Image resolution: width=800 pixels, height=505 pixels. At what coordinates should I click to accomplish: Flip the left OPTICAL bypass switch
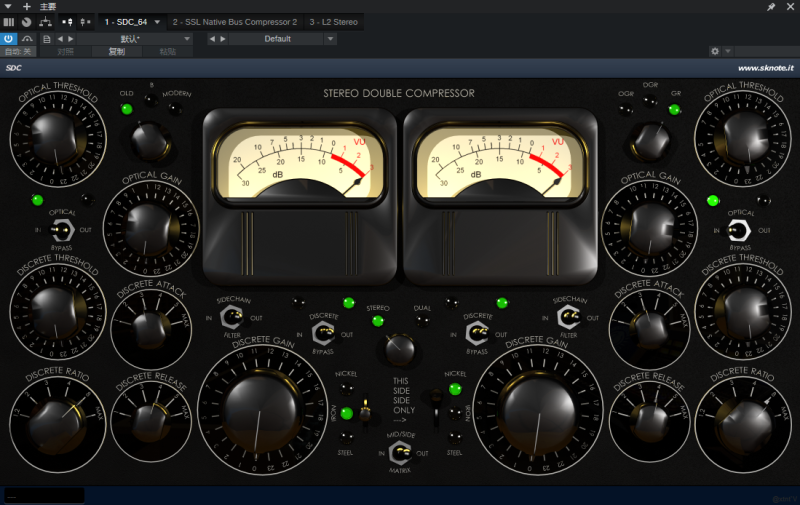pyautogui.click(x=62, y=231)
